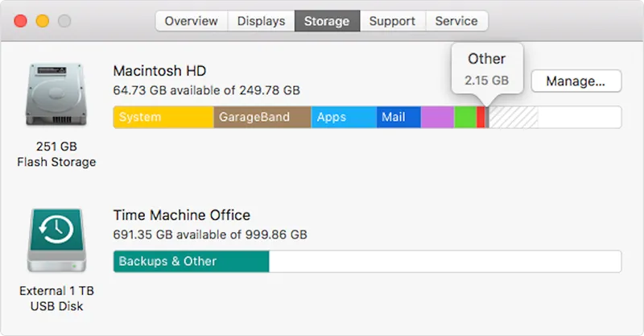Image resolution: width=644 pixels, height=336 pixels.
Task: Click the Other 2.15 GB tooltip
Action: (487, 69)
